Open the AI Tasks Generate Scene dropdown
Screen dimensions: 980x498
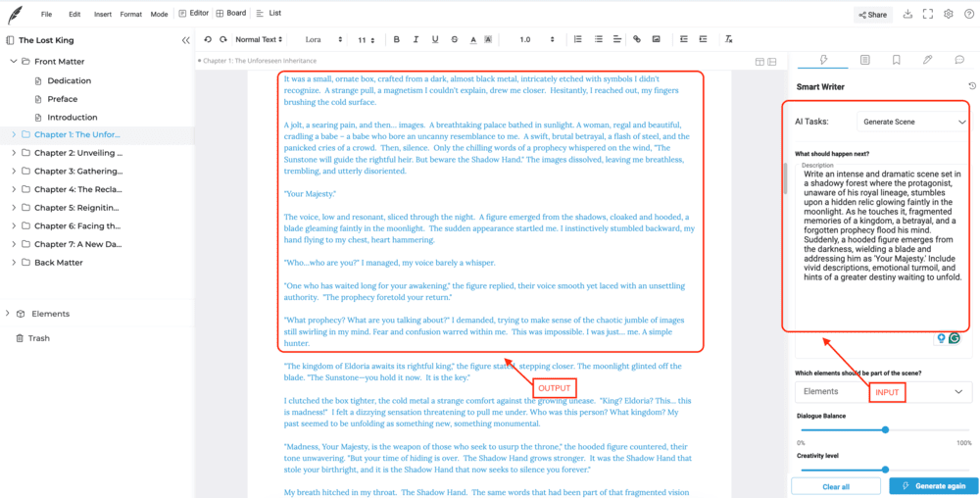[x=913, y=122]
